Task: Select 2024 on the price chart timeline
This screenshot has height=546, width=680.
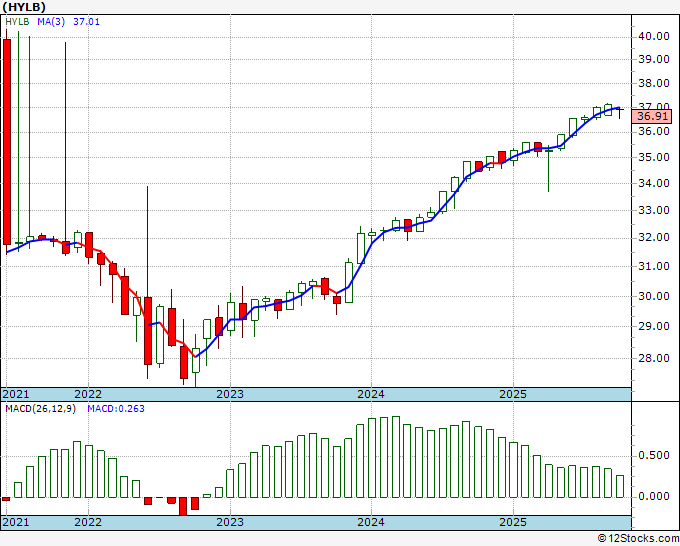Action: [x=371, y=394]
